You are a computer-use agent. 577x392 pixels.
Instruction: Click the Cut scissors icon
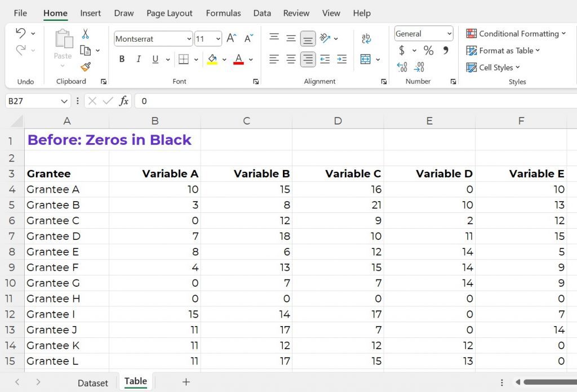click(86, 34)
